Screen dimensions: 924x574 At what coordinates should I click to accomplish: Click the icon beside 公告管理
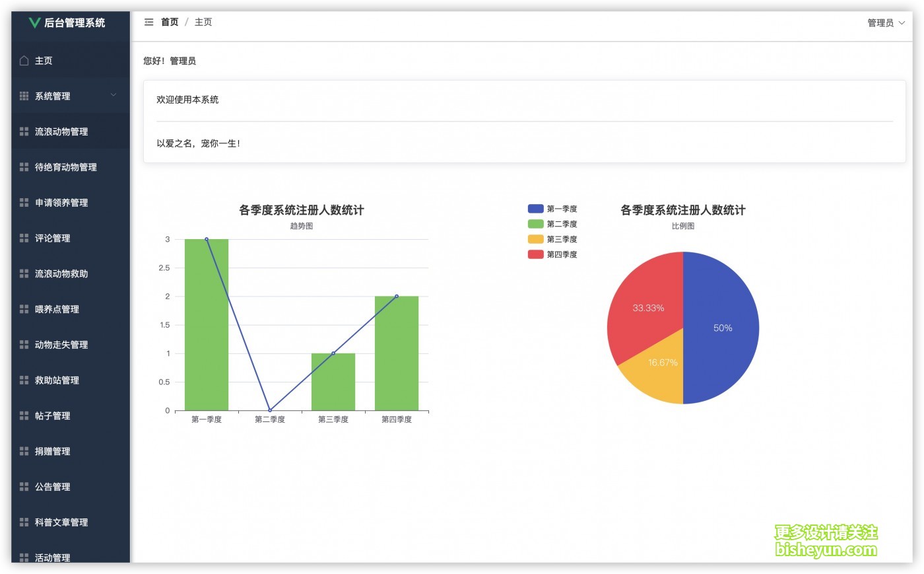(x=24, y=487)
